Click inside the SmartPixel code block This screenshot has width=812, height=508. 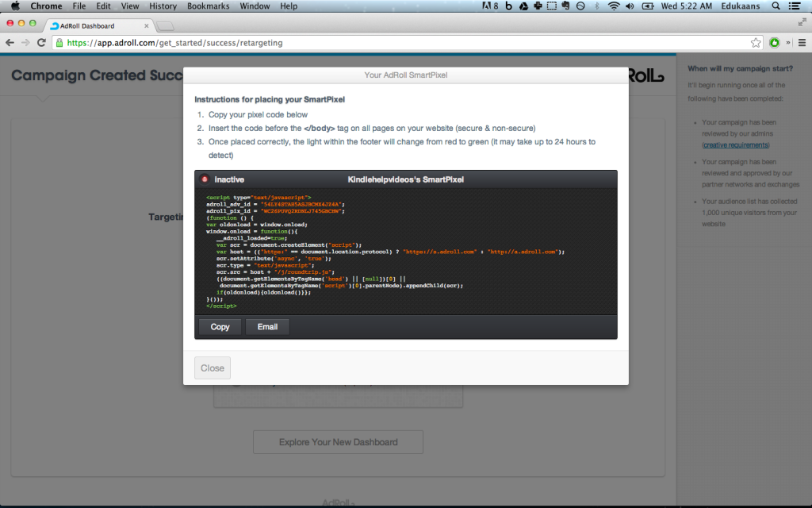click(x=406, y=252)
